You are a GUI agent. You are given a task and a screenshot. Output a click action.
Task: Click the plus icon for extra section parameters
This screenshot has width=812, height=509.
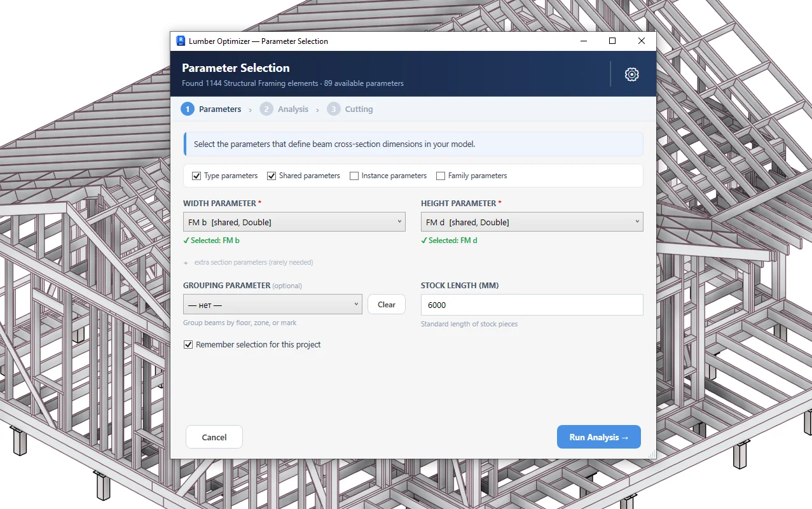point(186,263)
